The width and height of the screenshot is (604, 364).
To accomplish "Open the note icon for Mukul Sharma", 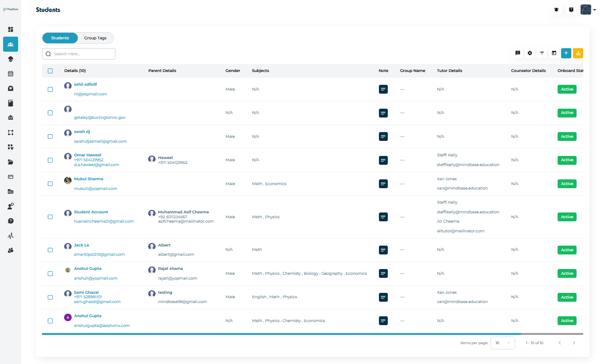I will pyautogui.click(x=383, y=184).
